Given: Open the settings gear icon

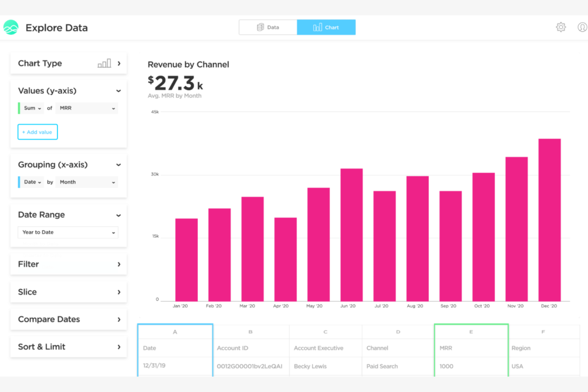Looking at the screenshot, I should (561, 27).
